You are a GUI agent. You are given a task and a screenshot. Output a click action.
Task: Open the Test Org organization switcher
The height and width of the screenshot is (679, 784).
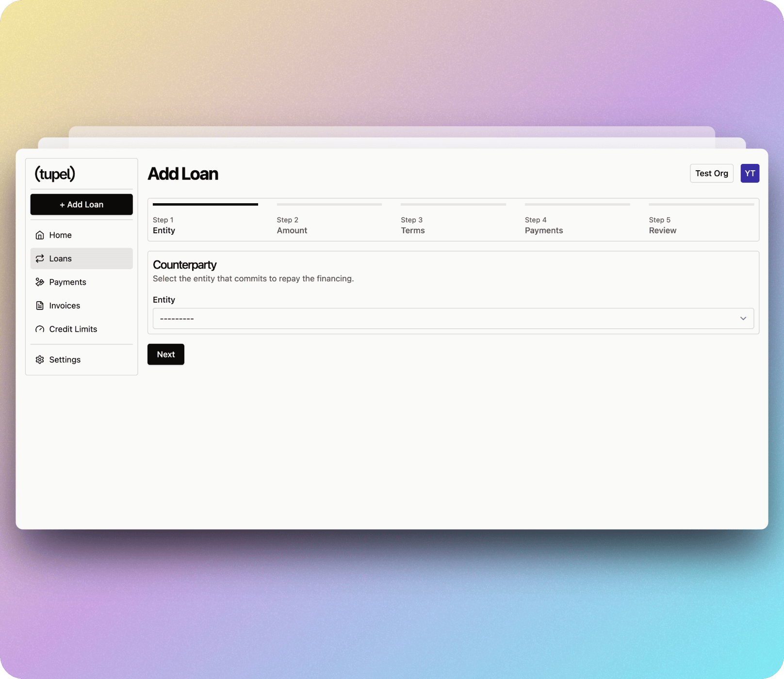coord(711,174)
